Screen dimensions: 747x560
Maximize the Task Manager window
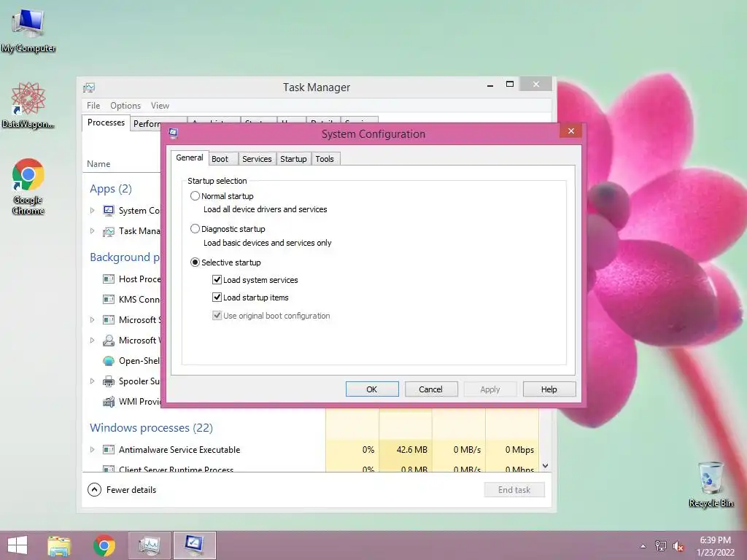510,85
